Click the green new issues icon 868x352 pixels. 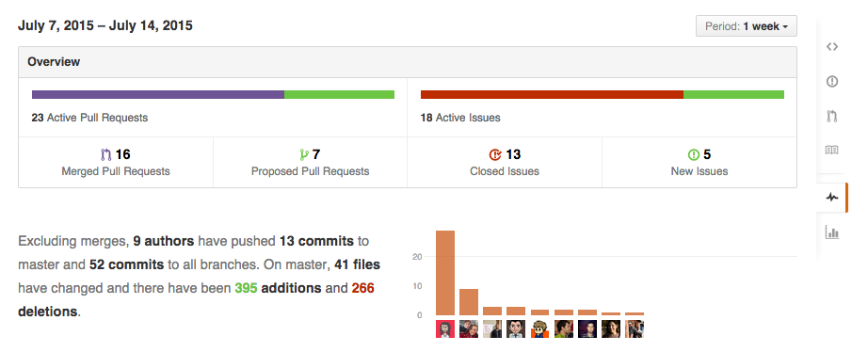pos(694,154)
